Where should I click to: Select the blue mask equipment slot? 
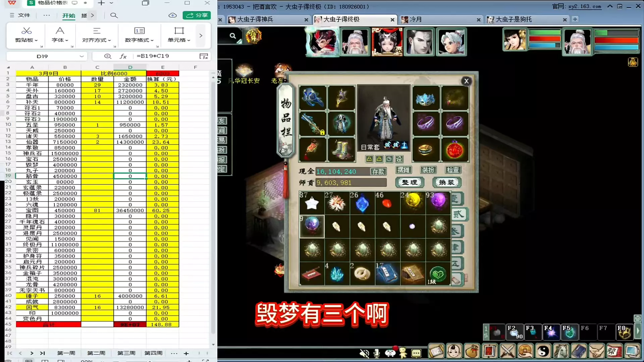pyautogui.click(x=425, y=98)
